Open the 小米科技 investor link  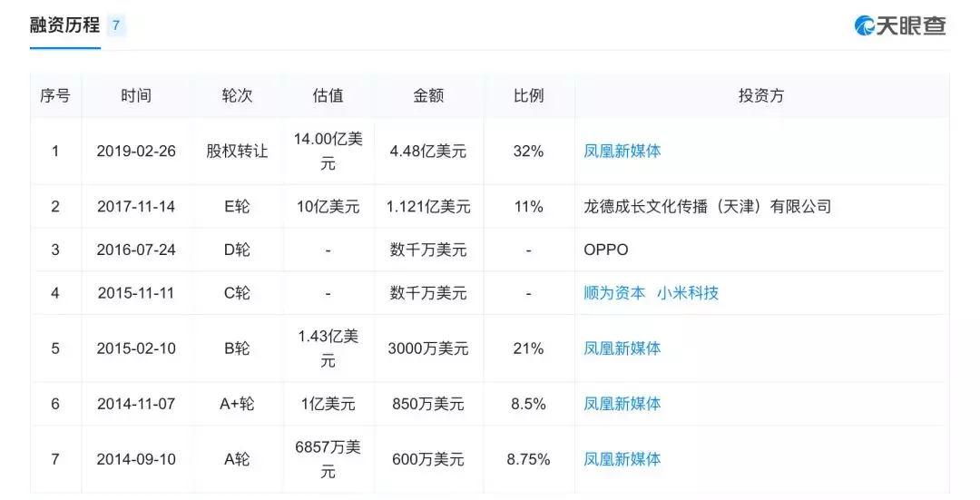(688, 293)
